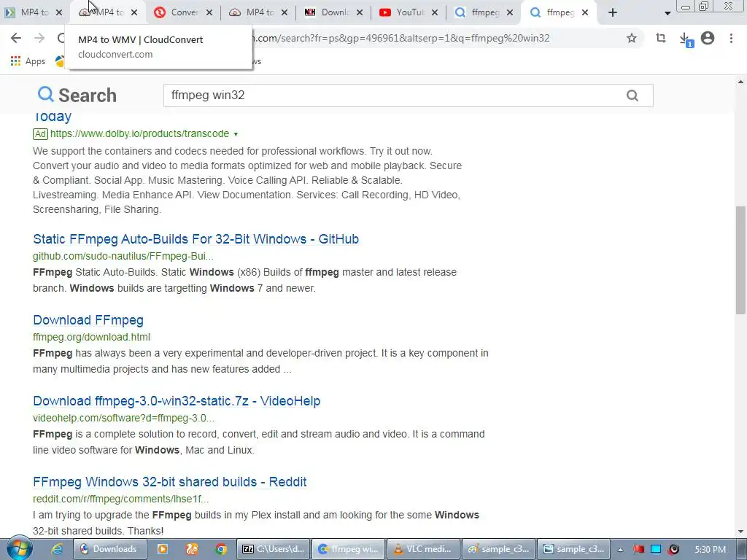Click the 5:30 PM clock
The image size is (747, 560).
click(710, 550)
